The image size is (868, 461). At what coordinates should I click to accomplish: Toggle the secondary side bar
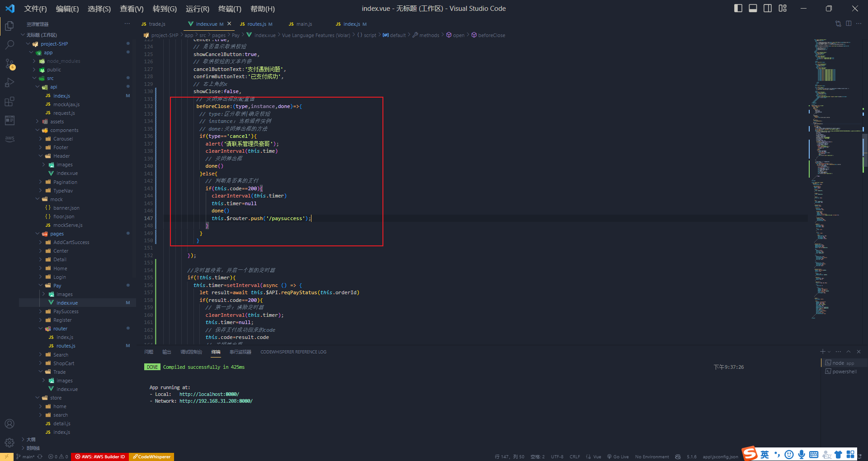pos(768,8)
